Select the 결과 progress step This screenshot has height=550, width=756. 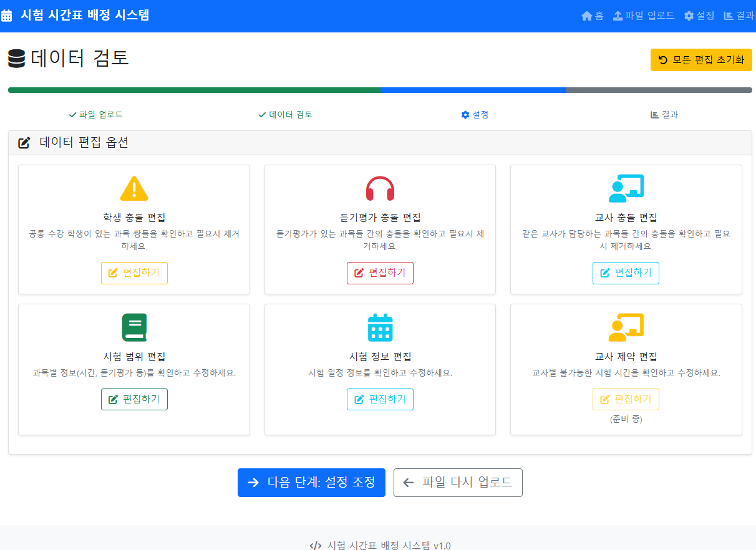point(664,115)
